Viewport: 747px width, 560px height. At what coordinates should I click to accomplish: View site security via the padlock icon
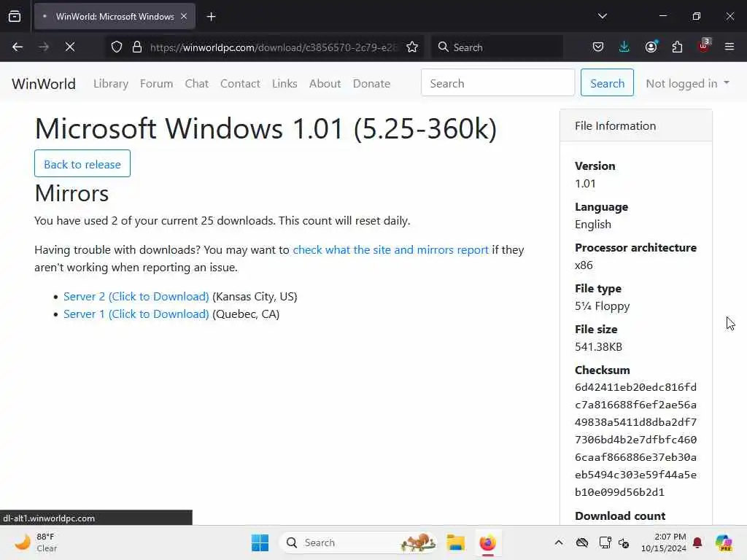tap(137, 47)
